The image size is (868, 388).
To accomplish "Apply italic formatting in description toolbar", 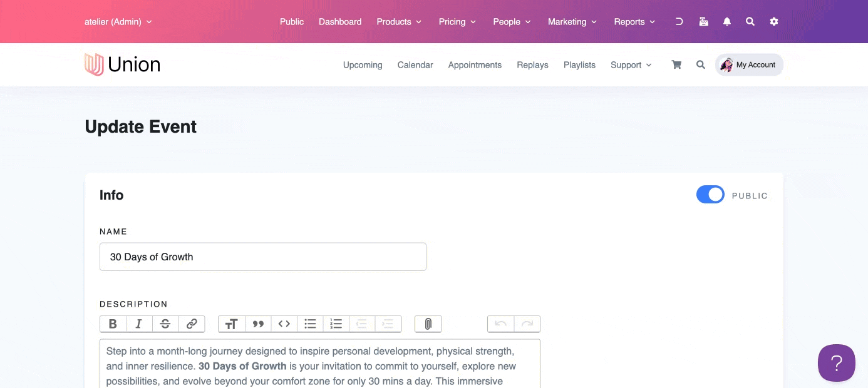I will pyautogui.click(x=139, y=324).
